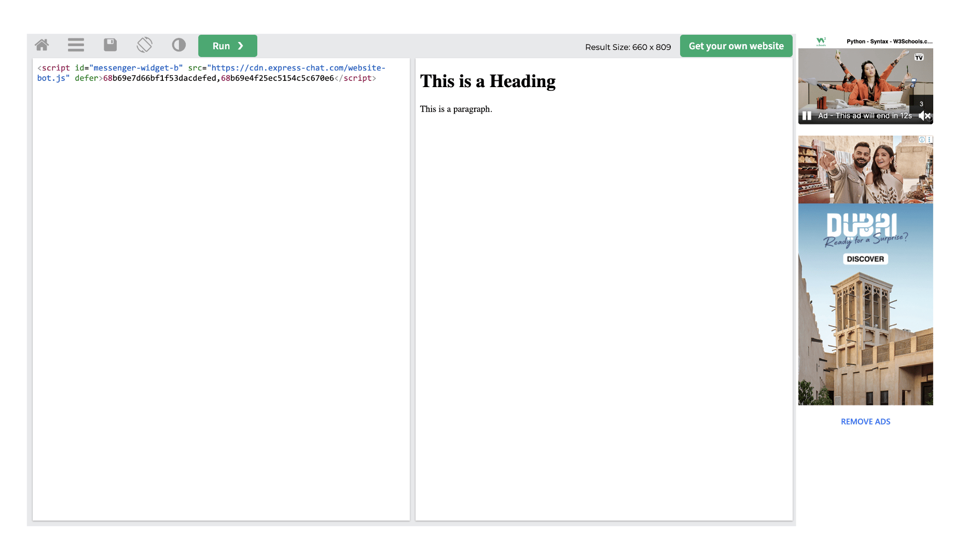
Task: Click the 'This is a Heading' text
Action: click(x=488, y=81)
